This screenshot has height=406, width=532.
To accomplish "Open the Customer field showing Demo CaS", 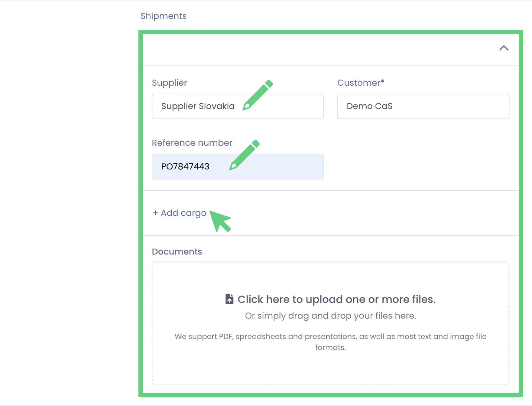I will 423,106.
